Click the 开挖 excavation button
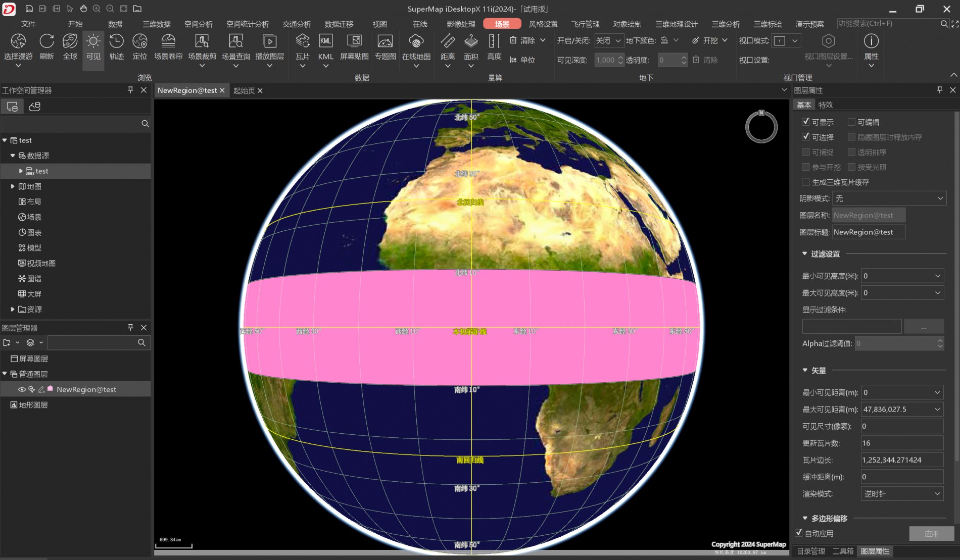This screenshot has width=960, height=560. (710, 40)
